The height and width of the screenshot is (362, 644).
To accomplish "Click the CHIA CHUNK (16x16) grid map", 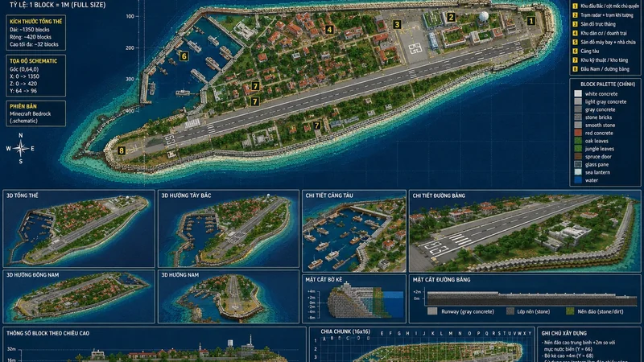I will click(423, 345).
